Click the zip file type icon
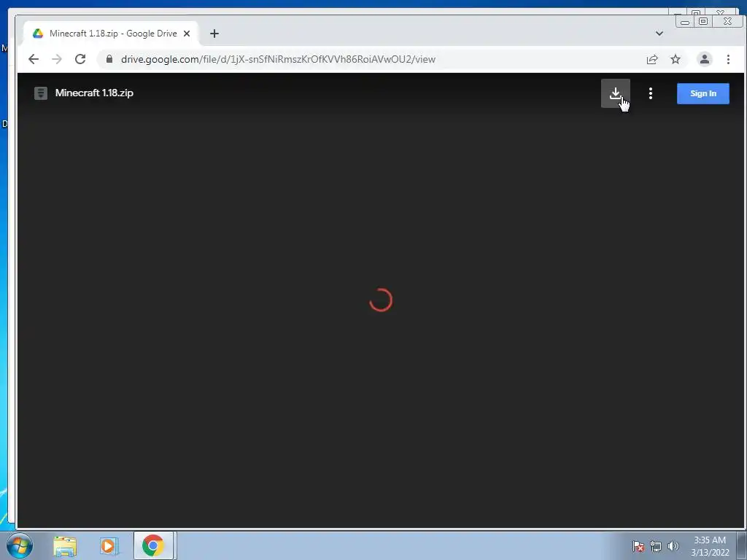This screenshot has height=560, width=747. click(x=41, y=93)
